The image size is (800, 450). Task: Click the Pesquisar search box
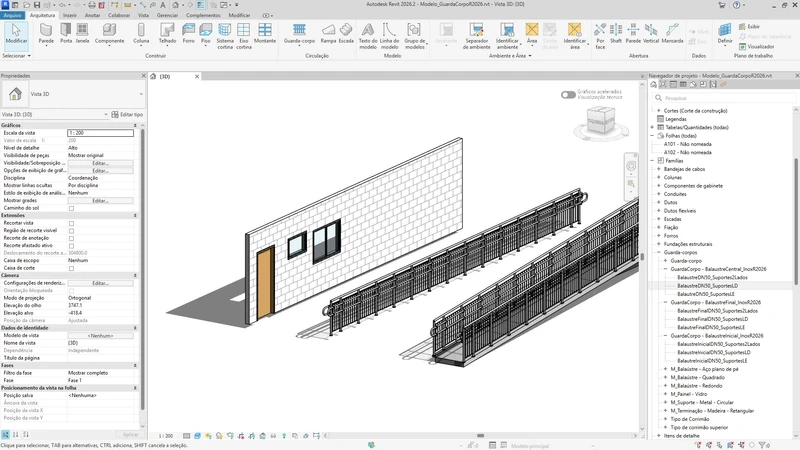[x=723, y=98]
